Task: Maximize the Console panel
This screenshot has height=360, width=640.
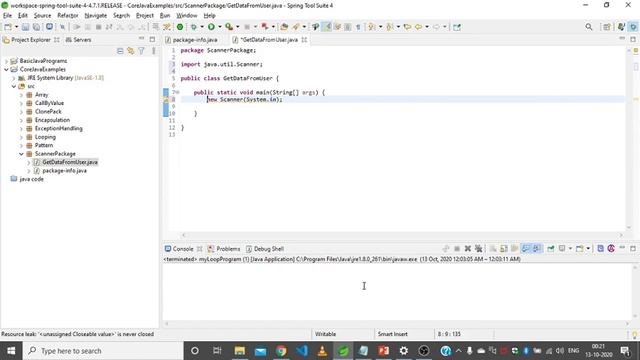Action: pyautogui.click(x=633, y=248)
